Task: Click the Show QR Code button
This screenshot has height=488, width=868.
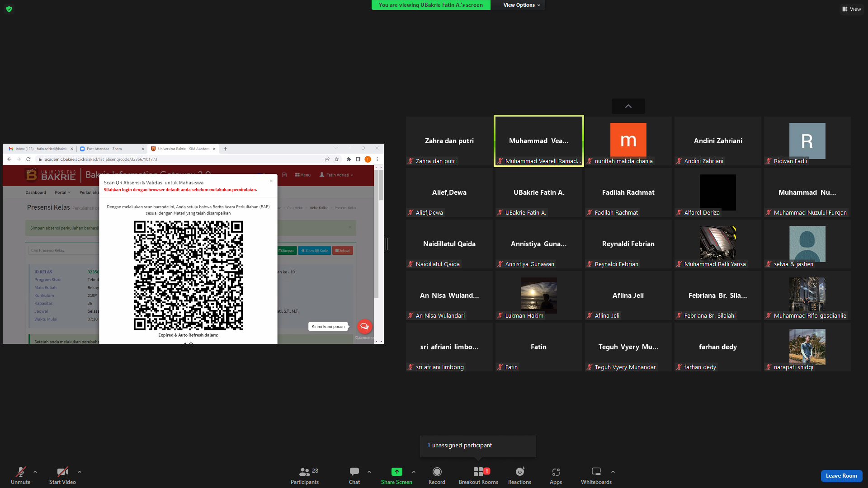Action: pos(315,250)
